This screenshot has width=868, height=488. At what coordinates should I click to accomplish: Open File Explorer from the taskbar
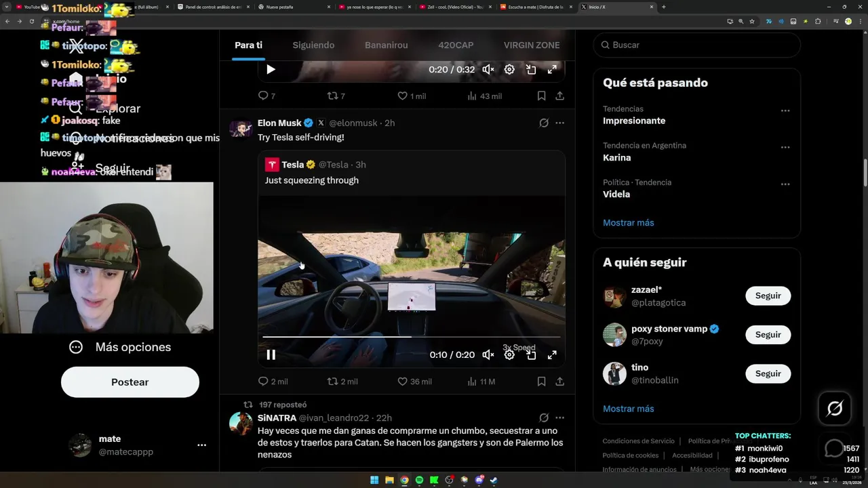click(x=389, y=481)
